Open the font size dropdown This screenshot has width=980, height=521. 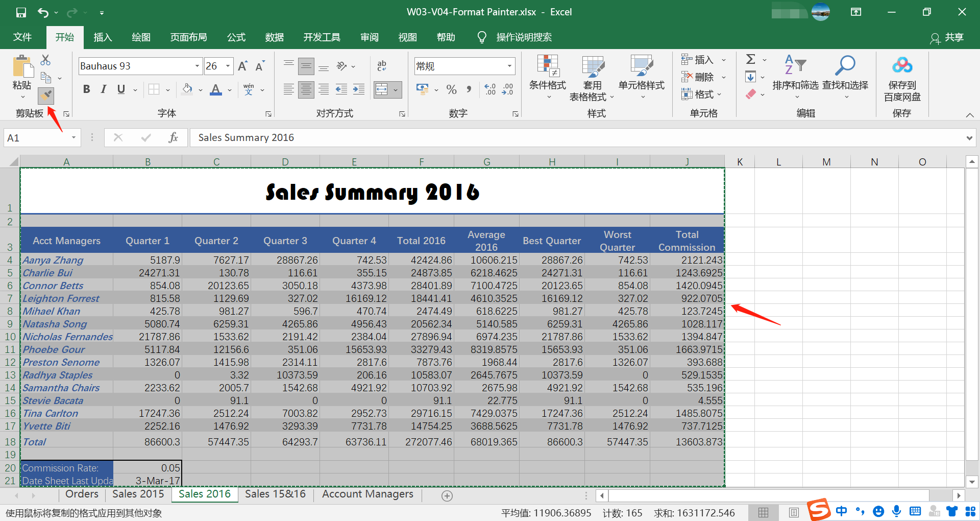[228, 66]
